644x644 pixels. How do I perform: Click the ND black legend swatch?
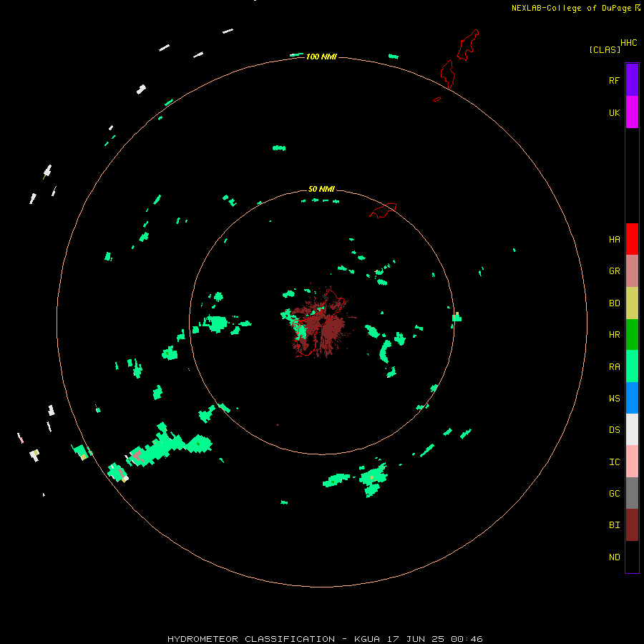click(632, 557)
